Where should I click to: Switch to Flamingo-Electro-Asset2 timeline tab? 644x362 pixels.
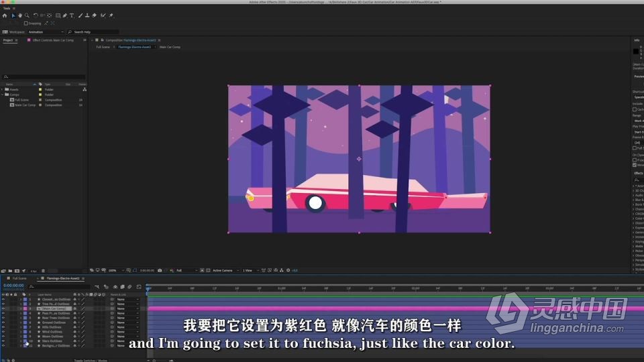tap(63, 278)
